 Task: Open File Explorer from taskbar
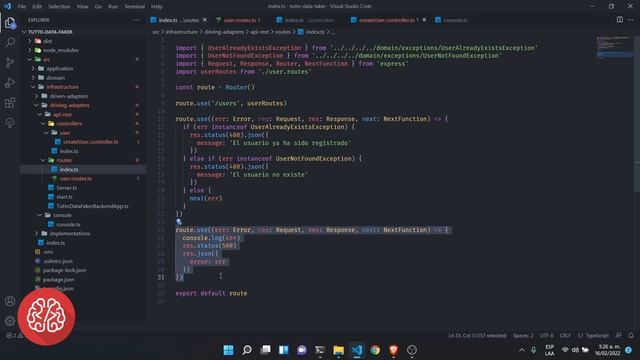pyautogui.click(x=338, y=350)
